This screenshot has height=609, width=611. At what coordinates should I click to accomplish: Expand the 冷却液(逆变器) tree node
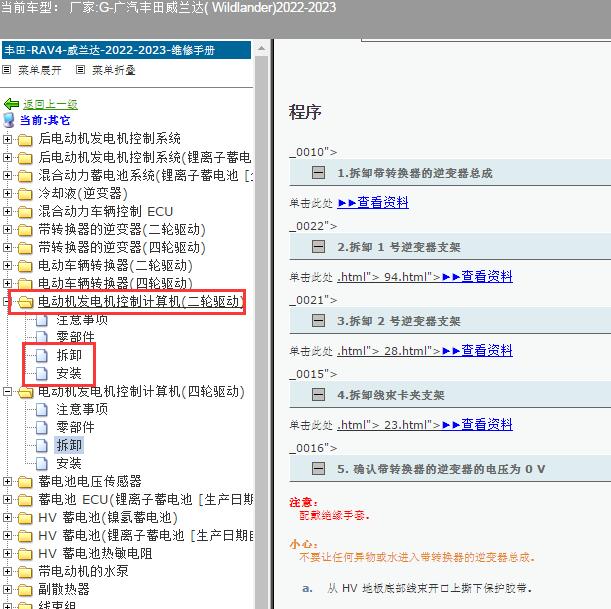(x=7, y=193)
